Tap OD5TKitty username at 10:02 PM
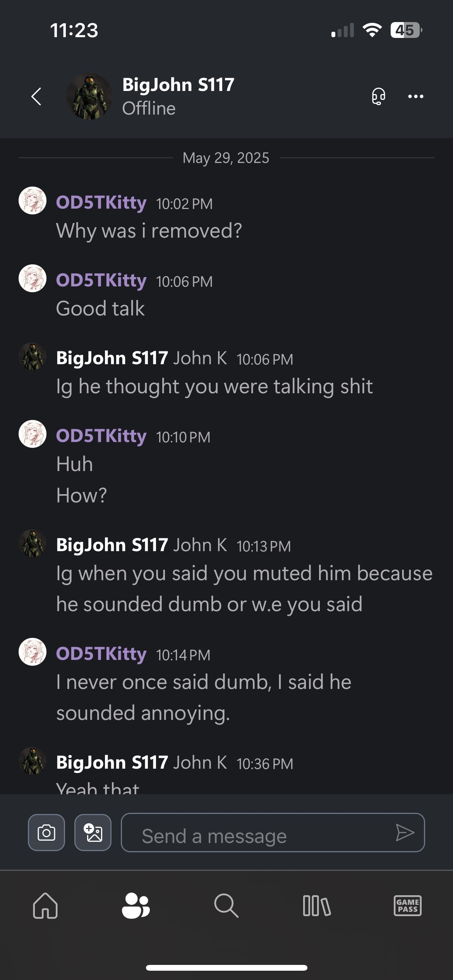The image size is (453, 980). pyautogui.click(x=101, y=202)
